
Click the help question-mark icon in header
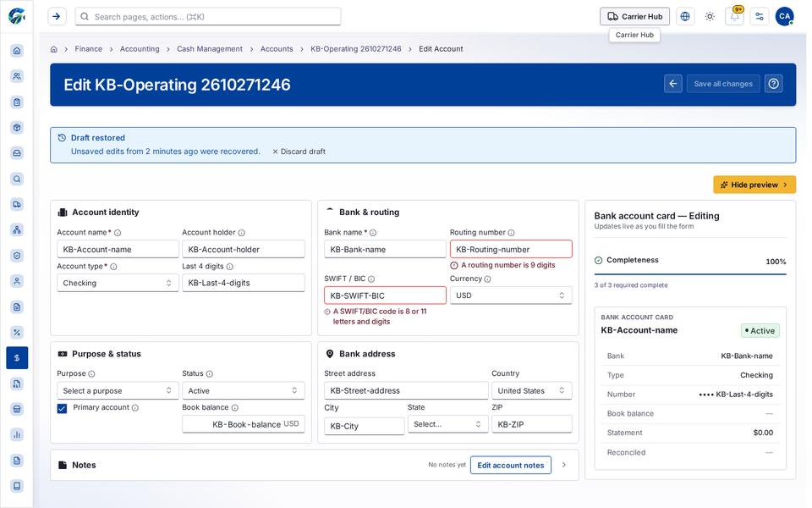[774, 84]
